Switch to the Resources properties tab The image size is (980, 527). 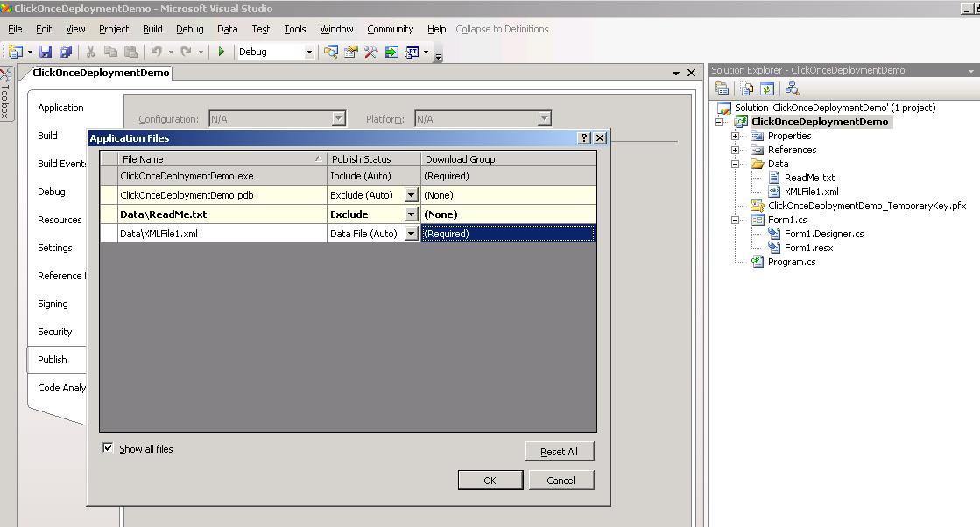pyautogui.click(x=60, y=220)
